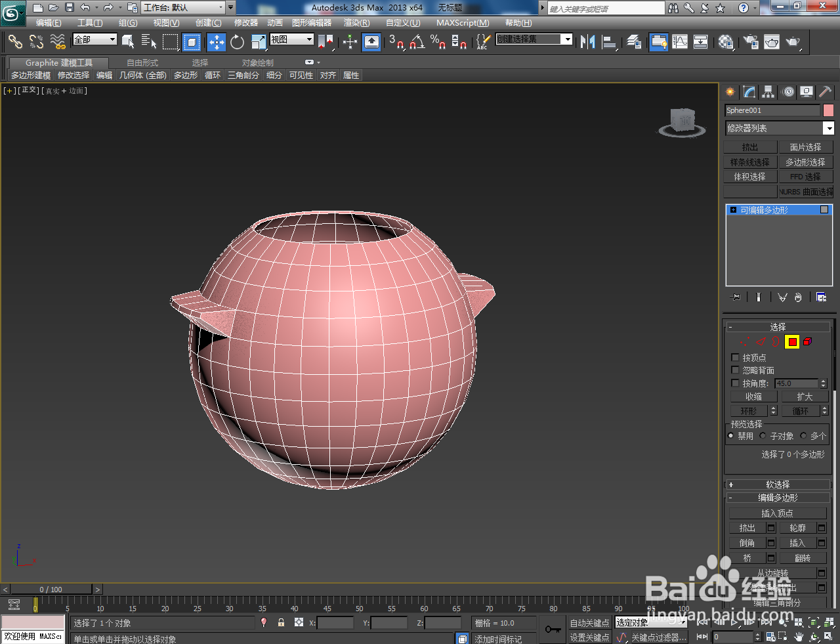Expand the 可编辑多边形 stack entry
Screen dimensions: 840x644
pyautogui.click(x=734, y=210)
